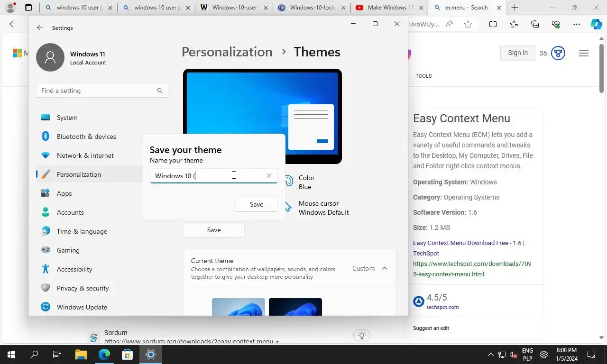Click the Bluetooth & devices icon
The height and width of the screenshot is (364, 607).
pyautogui.click(x=46, y=136)
